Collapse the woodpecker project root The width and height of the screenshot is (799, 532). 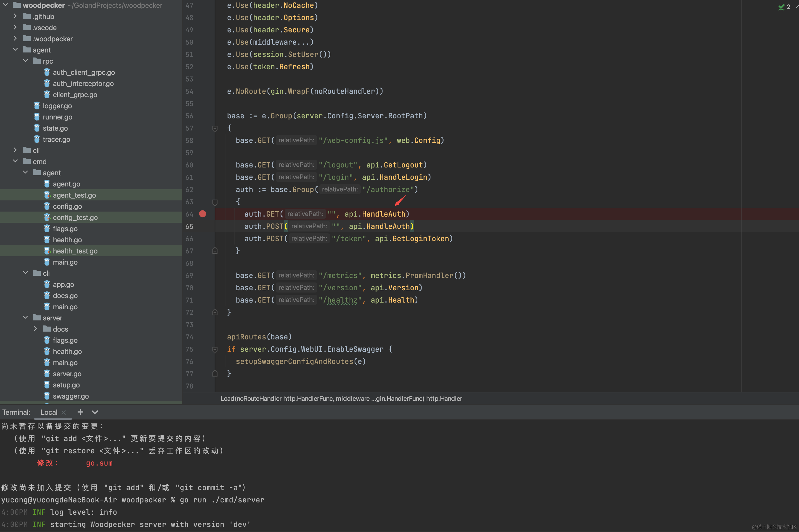click(5, 5)
